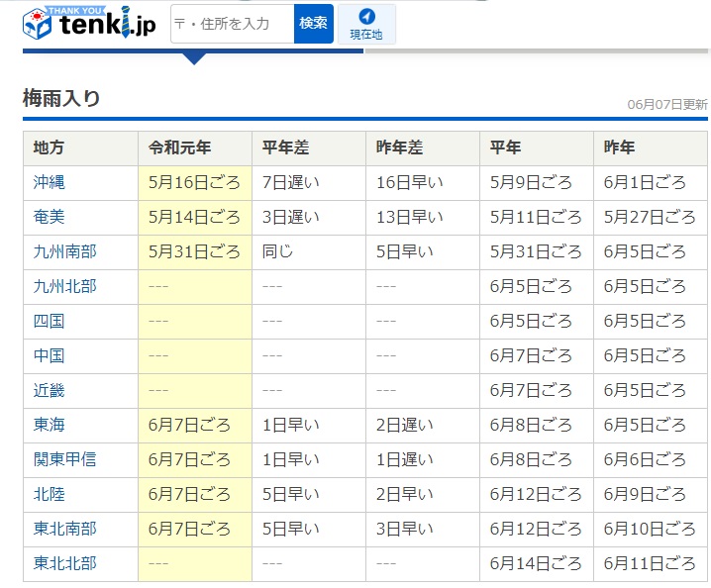This screenshot has width=711, height=588.
Task: Click the 検索 search button
Action: tap(314, 24)
